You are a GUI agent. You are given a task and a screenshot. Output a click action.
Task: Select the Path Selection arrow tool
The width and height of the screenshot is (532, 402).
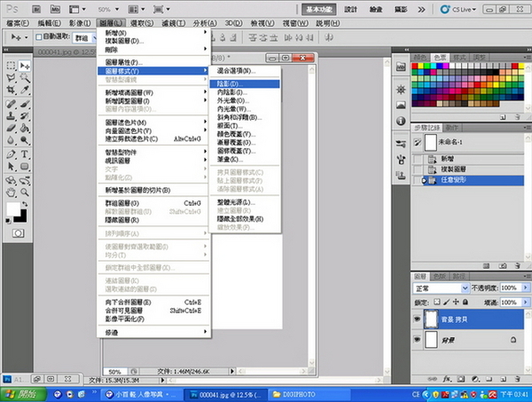click(x=11, y=166)
